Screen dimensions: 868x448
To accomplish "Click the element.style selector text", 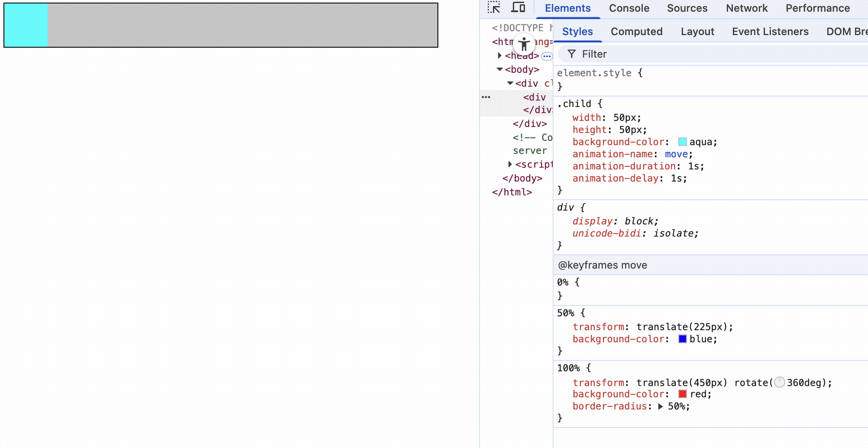I will 594,73.
